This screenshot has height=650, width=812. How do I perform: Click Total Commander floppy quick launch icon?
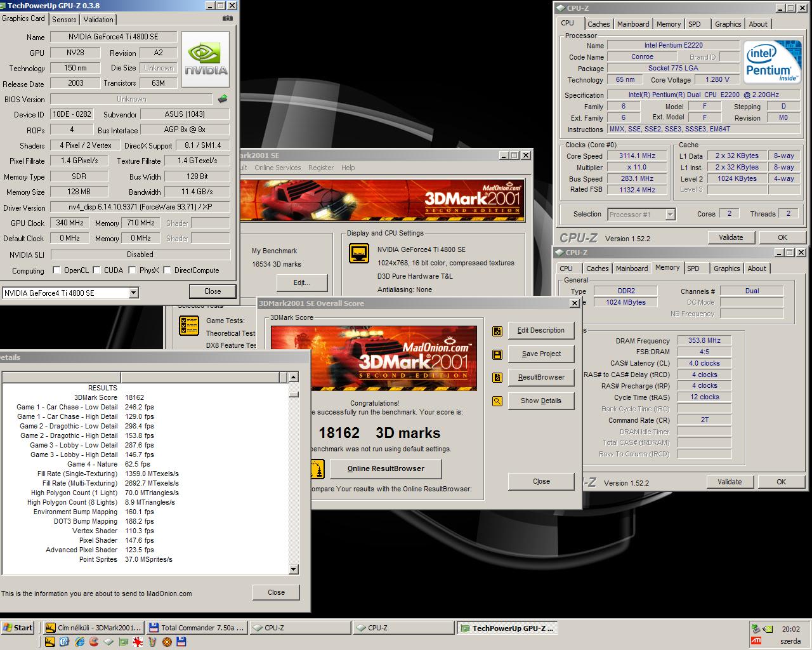[x=181, y=642]
